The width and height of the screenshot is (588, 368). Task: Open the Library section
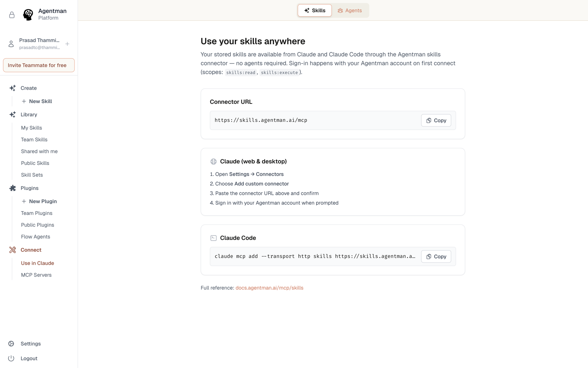click(x=29, y=114)
